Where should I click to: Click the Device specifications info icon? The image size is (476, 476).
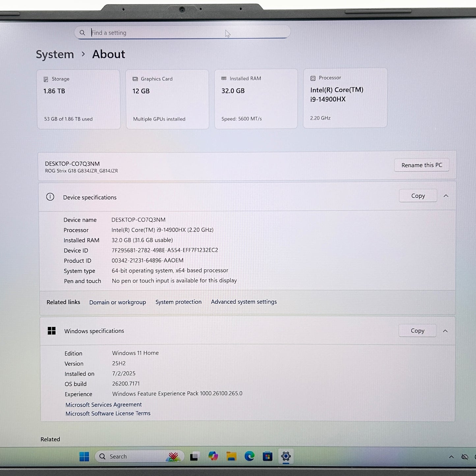(50, 197)
